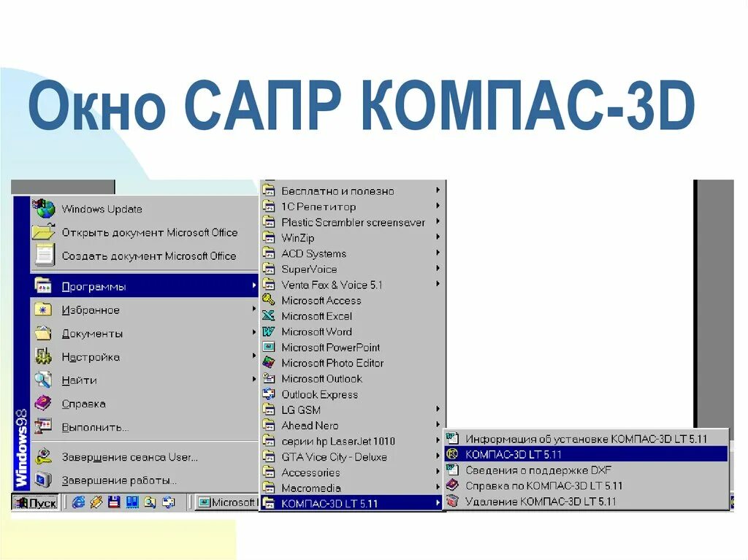
Task: Launch Microsoft PowerPoint
Action: [351, 348]
